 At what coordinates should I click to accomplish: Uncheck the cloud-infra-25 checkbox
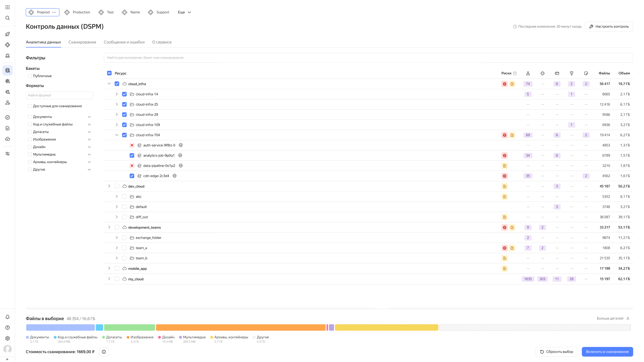click(124, 105)
